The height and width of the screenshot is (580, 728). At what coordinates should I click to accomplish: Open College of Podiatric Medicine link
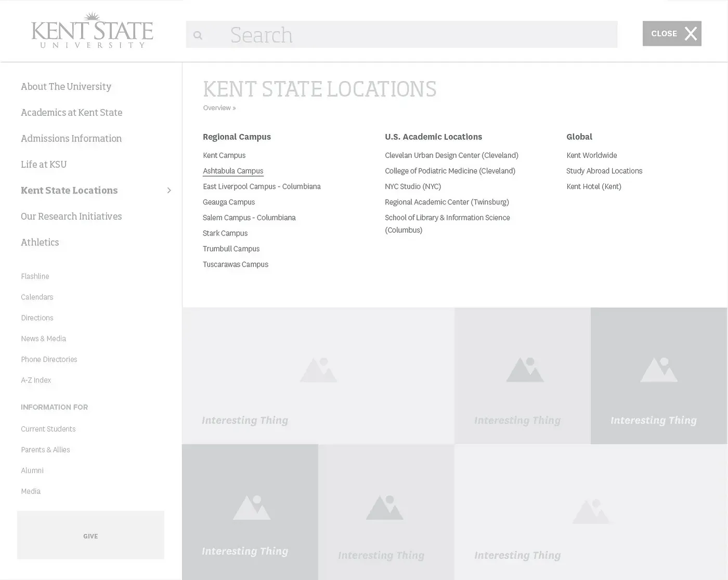[450, 170]
